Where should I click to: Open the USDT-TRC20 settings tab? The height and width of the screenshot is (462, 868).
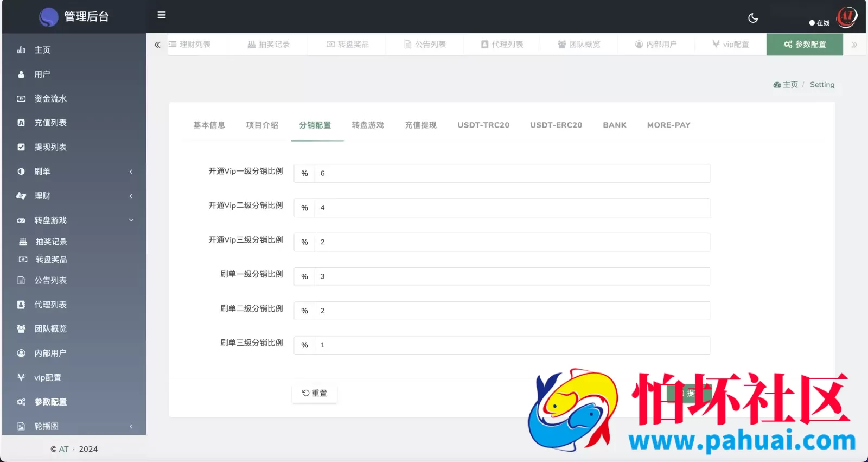(483, 125)
